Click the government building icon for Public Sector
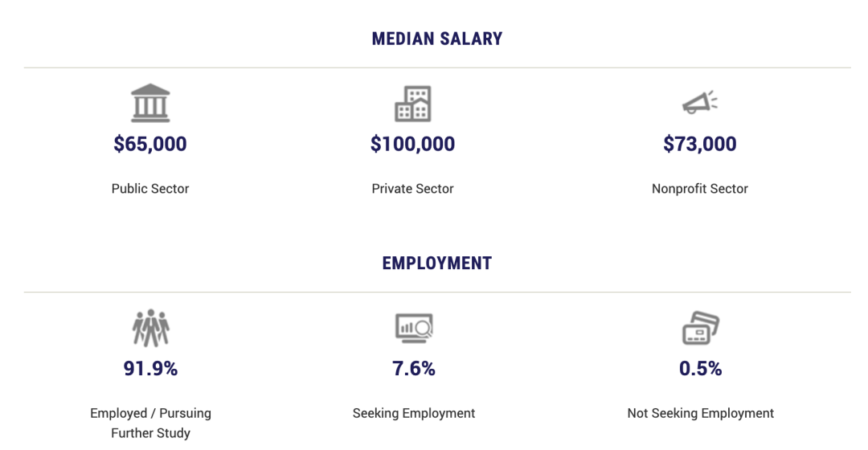 (150, 103)
